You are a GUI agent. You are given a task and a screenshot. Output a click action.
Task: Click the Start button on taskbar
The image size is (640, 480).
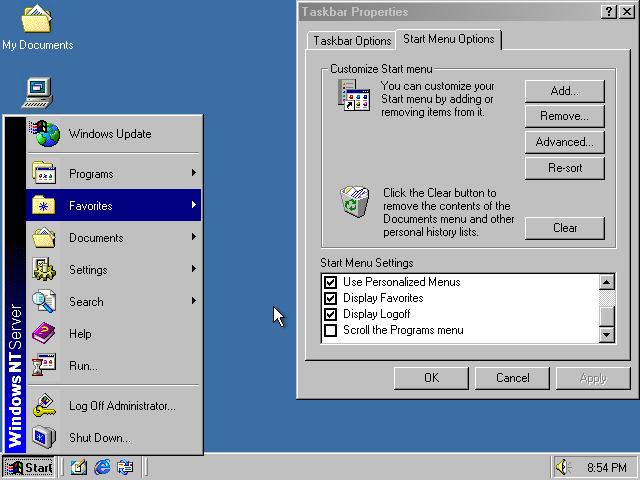point(29,467)
